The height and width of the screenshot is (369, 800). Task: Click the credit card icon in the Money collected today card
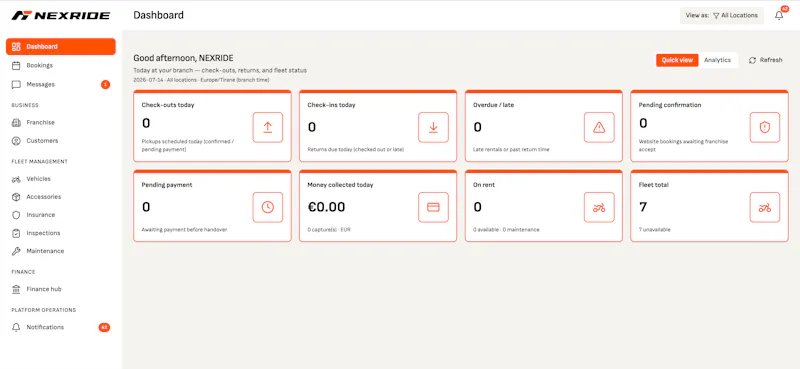tap(433, 207)
